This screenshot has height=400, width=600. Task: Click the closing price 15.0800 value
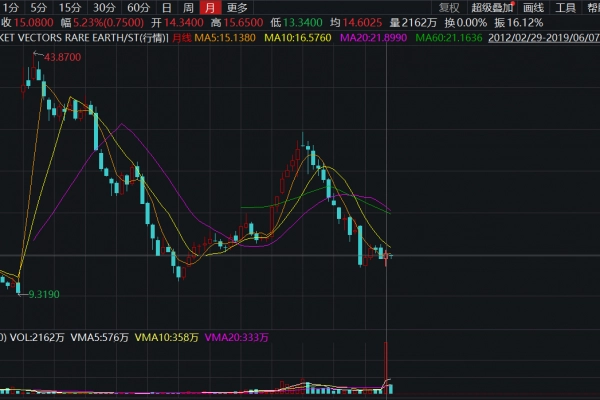[34, 23]
